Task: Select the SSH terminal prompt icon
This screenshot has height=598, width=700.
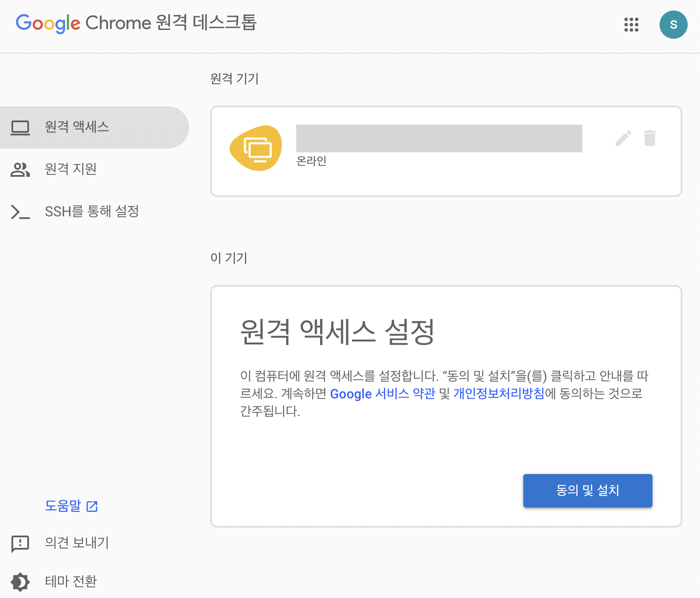Action: click(20, 212)
